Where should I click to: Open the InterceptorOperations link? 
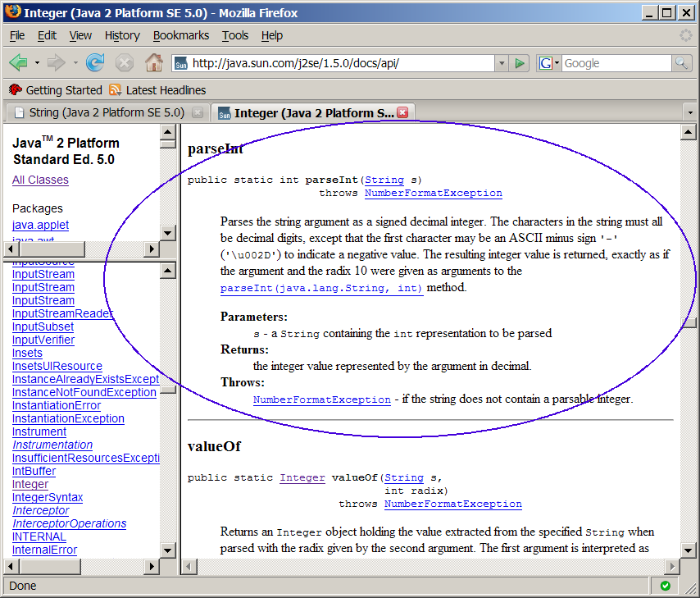pos(69,523)
